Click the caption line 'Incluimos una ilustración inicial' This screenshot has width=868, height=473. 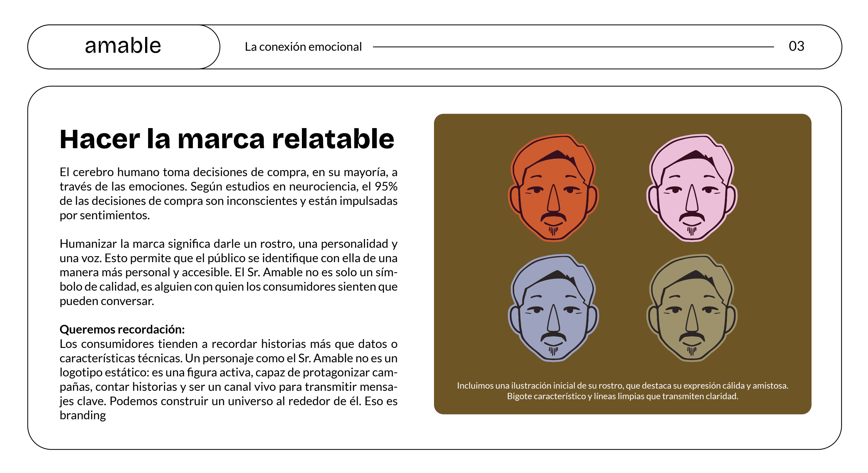622,386
